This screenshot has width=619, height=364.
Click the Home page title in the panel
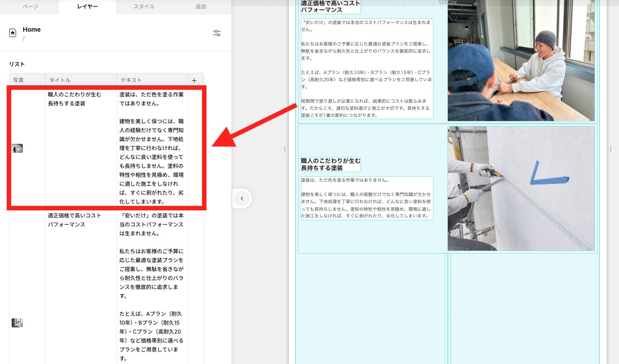pos(31,29)
